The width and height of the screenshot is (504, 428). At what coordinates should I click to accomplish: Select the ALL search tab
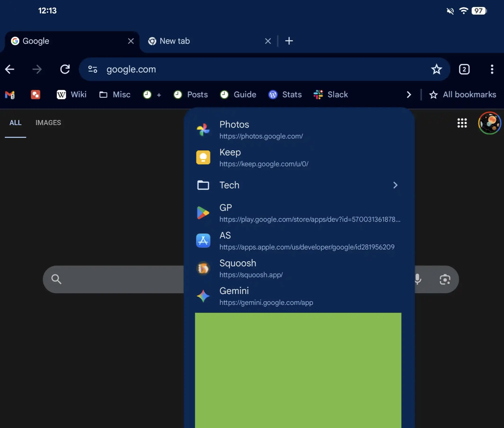click(16, 123)
